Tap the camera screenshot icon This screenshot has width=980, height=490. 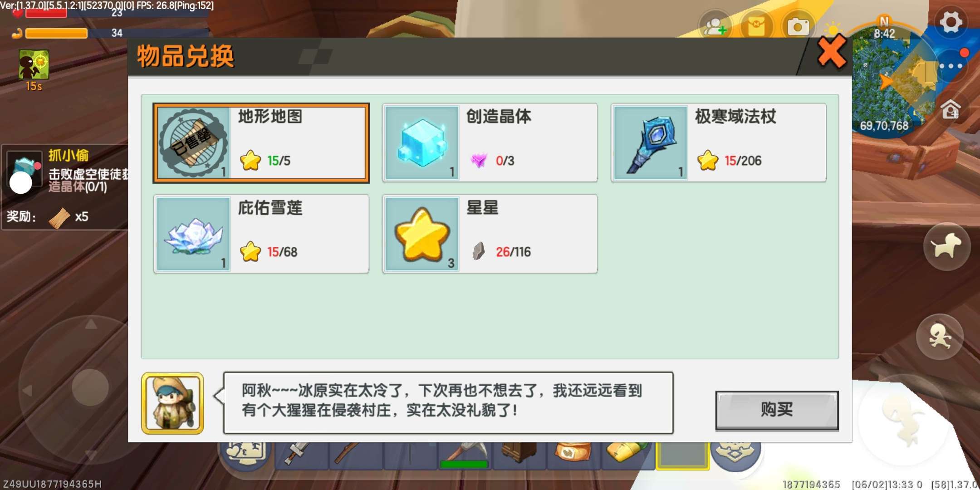(x=798, y=27)
